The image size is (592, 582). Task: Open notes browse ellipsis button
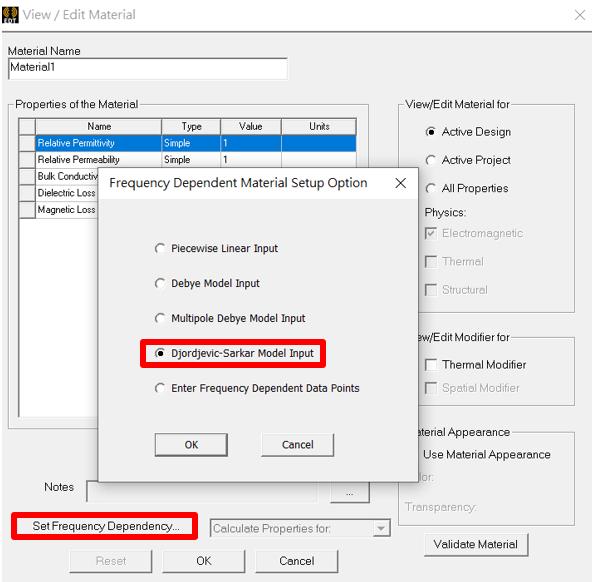[350, 493]
